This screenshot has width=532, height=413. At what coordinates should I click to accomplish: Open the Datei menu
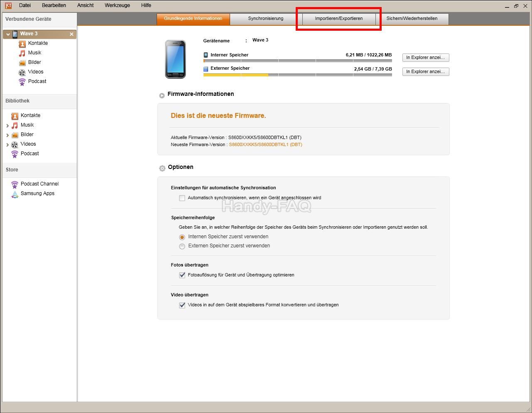[x=25, y=5]
